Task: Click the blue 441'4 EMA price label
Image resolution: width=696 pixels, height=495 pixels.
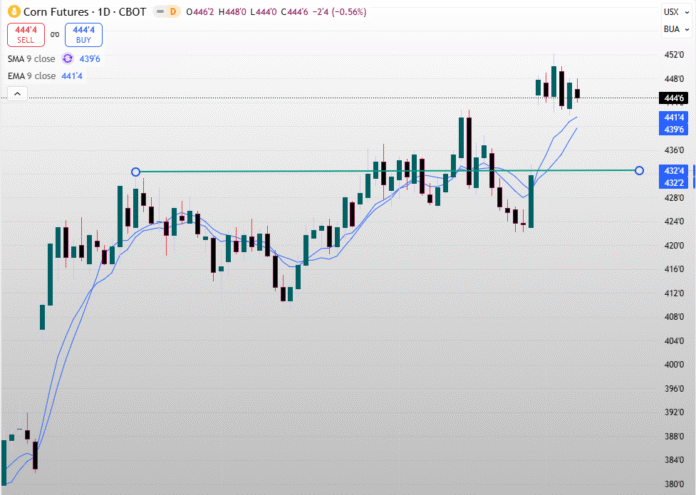Action: coord(672,118)
